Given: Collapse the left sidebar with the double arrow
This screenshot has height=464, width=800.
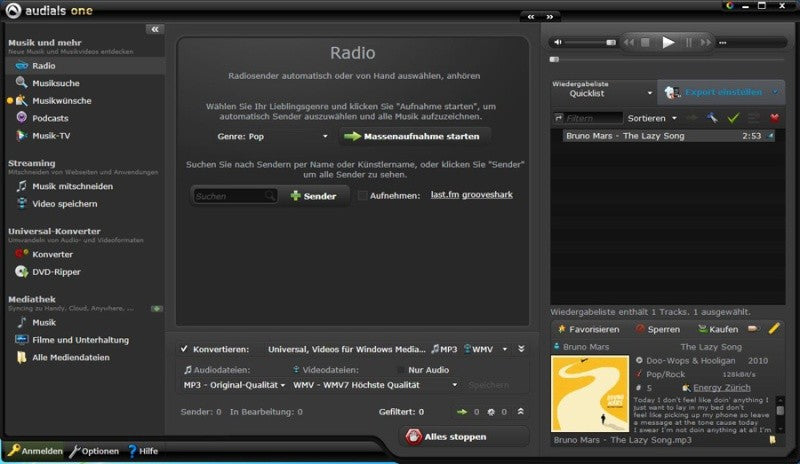Looking at the screenshot, I should coord(155,29).
